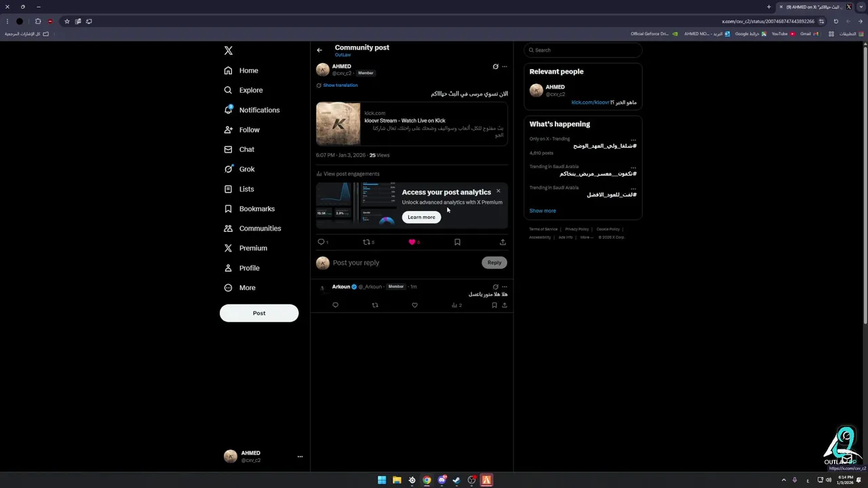Click the white Post button
This screenshot has height=488, width=868.
pos(259,313)
